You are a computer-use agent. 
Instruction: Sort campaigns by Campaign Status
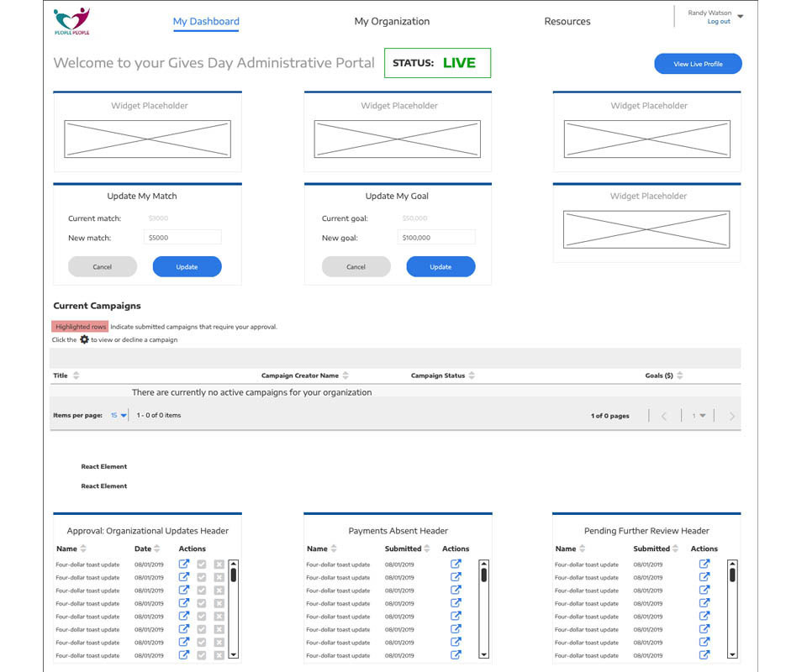pos(472,375)
